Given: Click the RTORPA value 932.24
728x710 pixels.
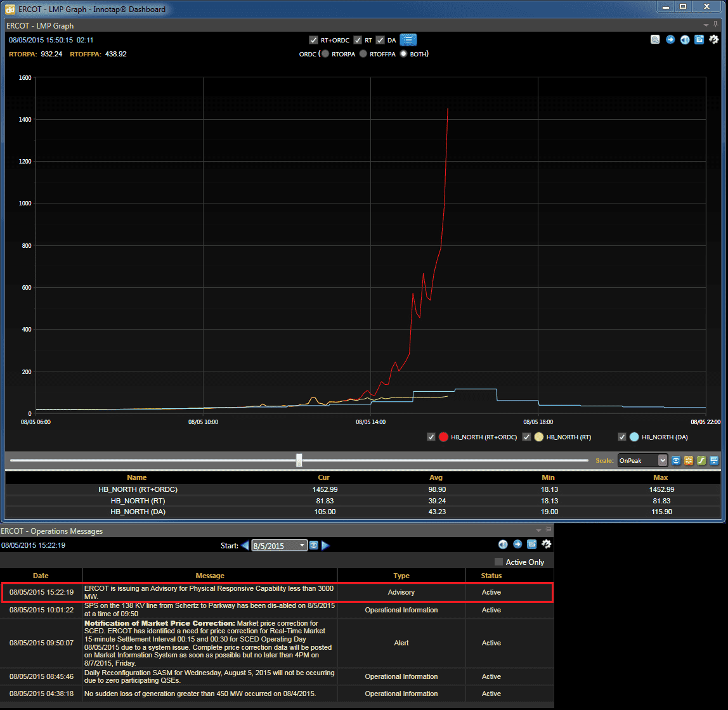Looking at the screenshot, I should (51, 54).
